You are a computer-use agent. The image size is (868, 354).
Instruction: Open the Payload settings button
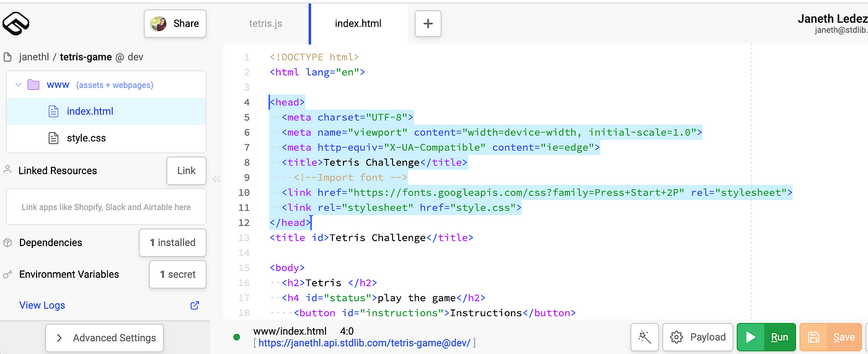698,337
